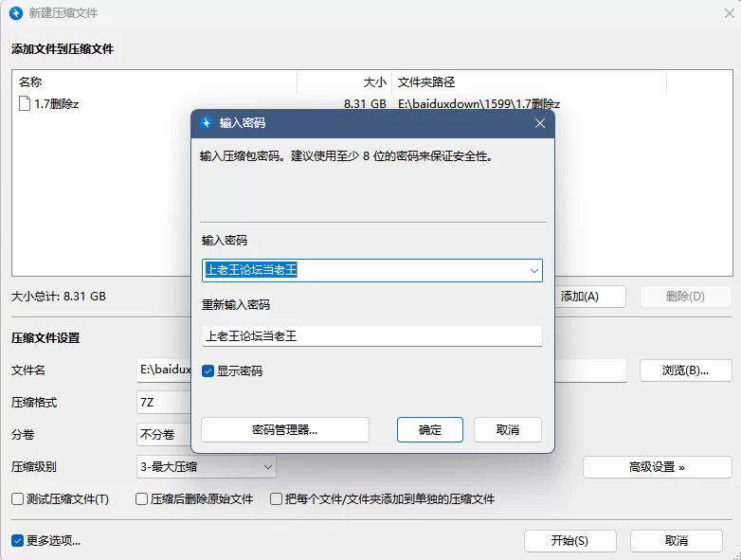The image size is (741, 560).
Task: Click the E:\baiduxdown\1599 path cell
Action: pos(479,104)
